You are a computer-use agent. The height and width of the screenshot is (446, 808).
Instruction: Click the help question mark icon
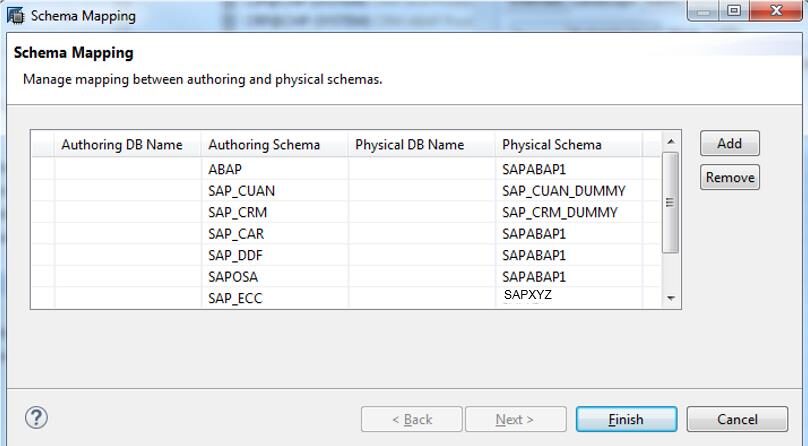click(36, 418)
